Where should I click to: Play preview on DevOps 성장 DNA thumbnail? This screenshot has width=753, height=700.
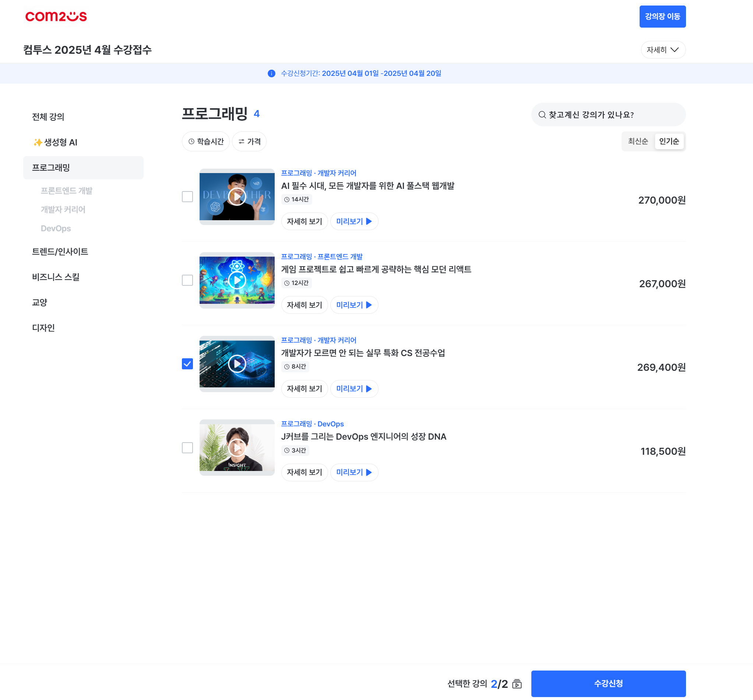237,448
